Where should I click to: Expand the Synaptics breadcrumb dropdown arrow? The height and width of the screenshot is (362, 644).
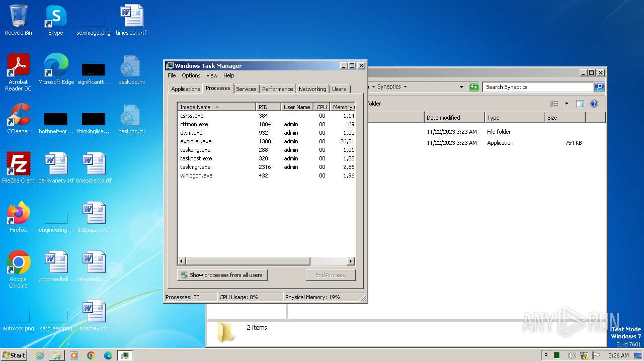405,87
